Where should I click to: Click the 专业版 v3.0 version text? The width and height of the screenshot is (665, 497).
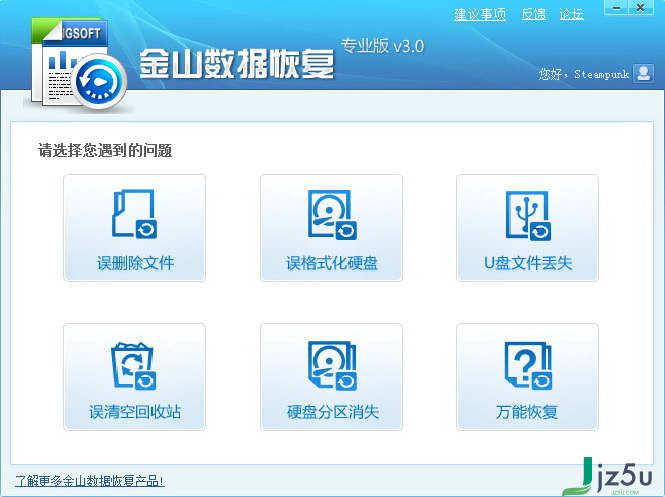(x=382, y=46)
